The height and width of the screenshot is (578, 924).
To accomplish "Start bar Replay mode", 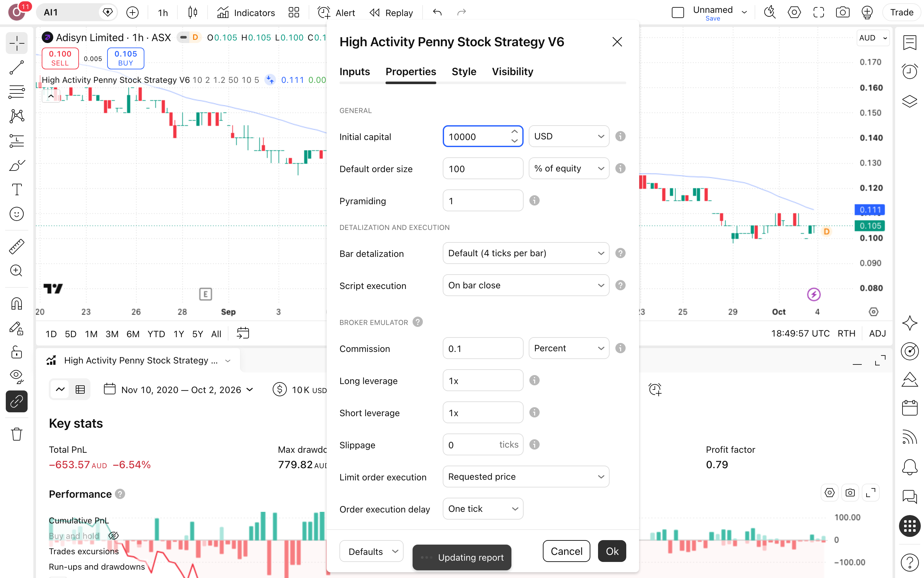I will [391, 13].
